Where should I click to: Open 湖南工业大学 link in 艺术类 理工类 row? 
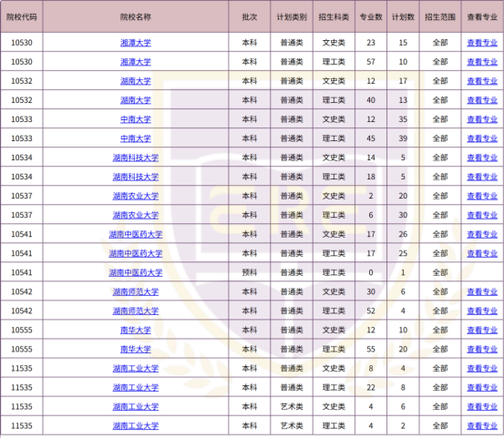point(135,426)
